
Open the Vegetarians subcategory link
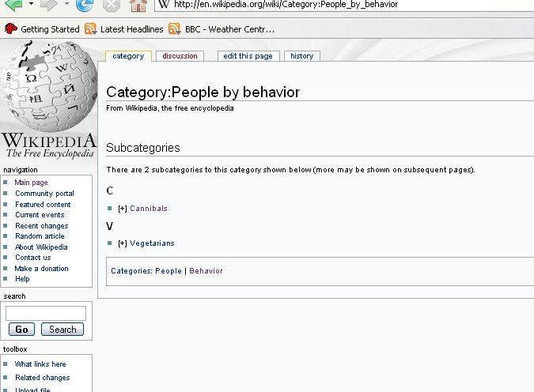[152, 243]
